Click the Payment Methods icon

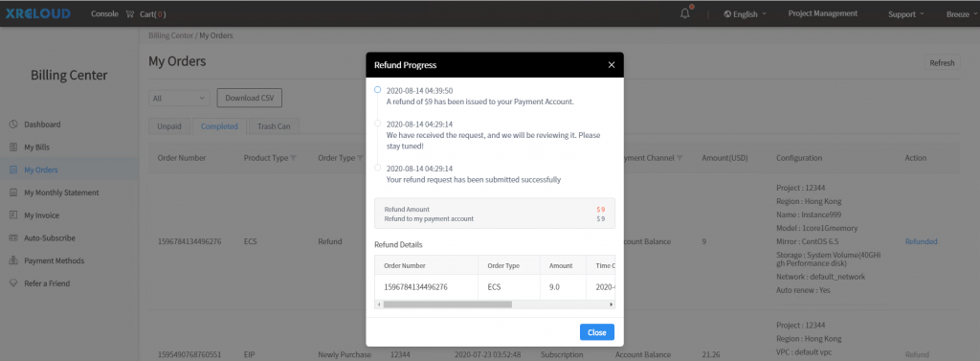pos(13,260)
